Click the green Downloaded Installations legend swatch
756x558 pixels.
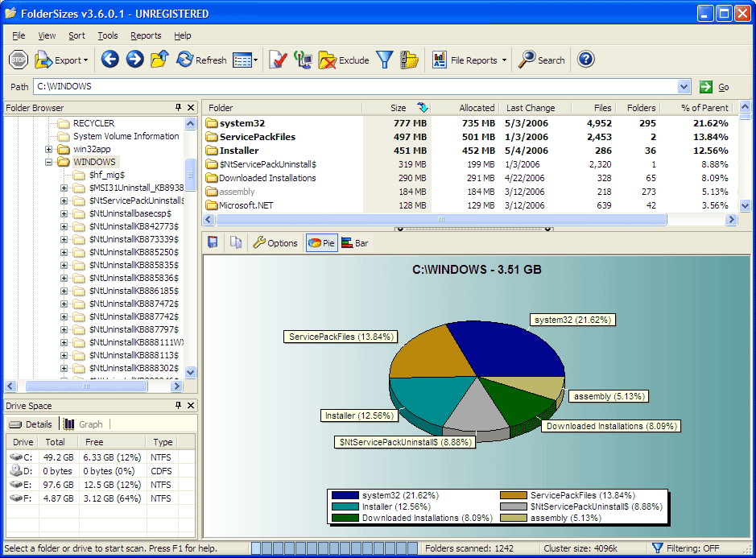[x=345, y=518]
